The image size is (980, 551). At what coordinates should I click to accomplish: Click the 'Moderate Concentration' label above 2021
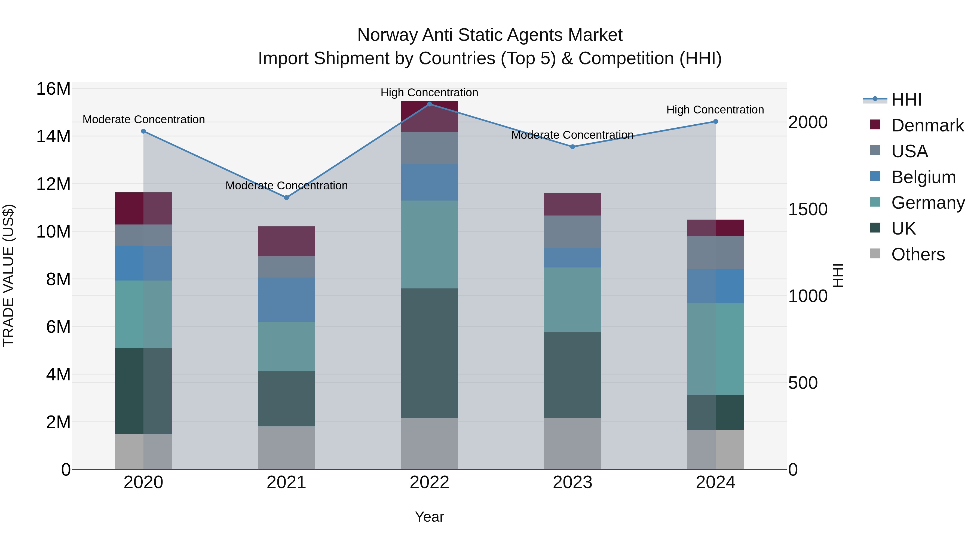point(286,186)
